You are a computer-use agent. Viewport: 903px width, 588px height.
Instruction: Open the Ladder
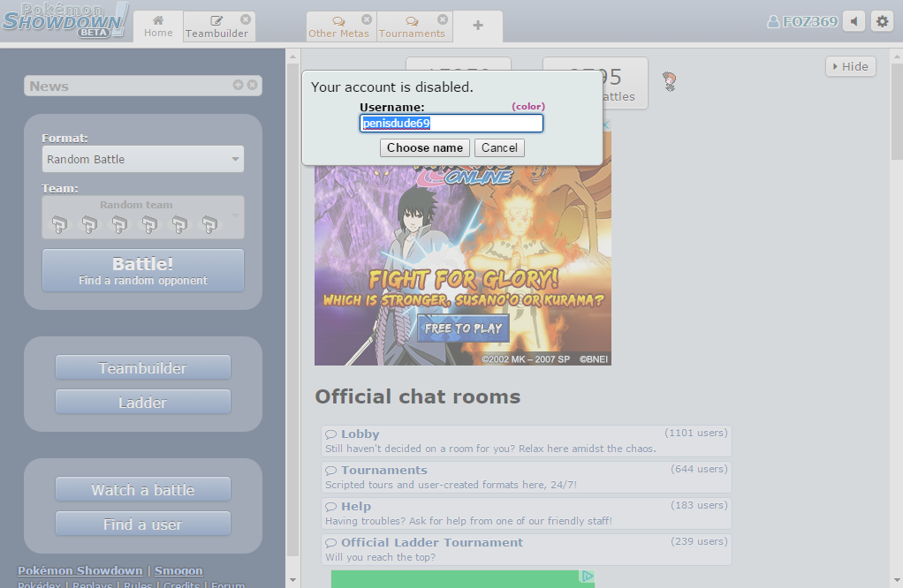pyautogui.click(x=143, y=403)
